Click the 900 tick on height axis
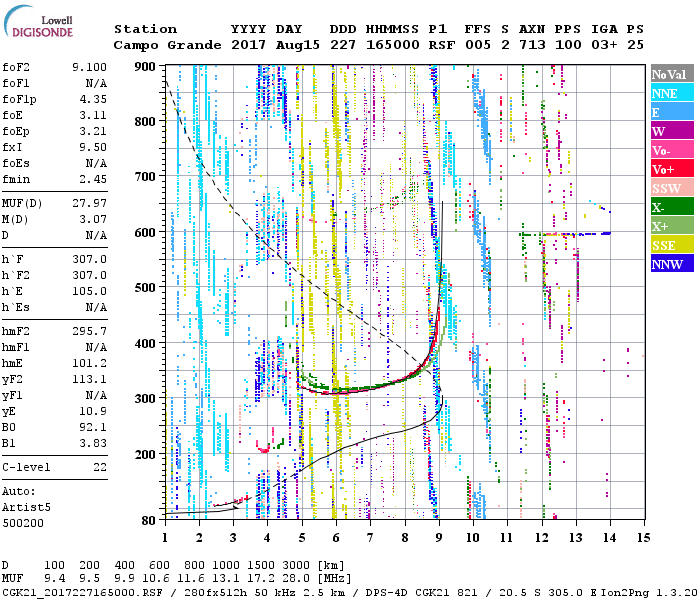700x600 pixels. point(146,66)
